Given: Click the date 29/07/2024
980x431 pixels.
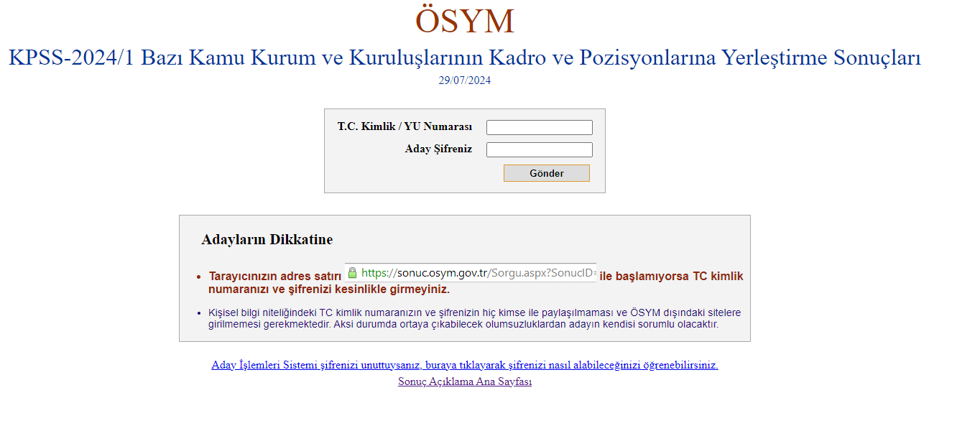Looking at the screenshot, I should click(x=465, y=80).
